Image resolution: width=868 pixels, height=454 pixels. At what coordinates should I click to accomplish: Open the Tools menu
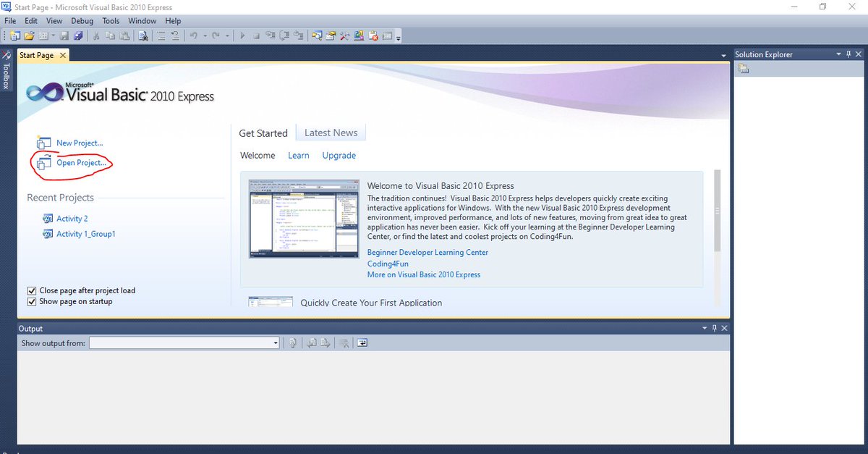(111, 21)
